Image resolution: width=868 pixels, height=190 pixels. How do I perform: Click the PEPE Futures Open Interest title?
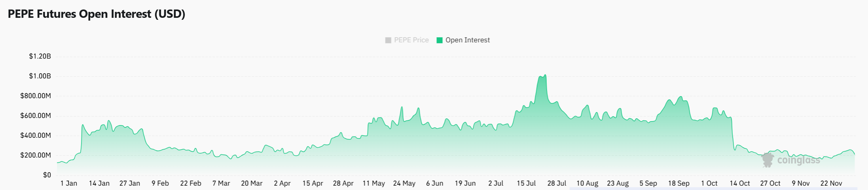97,14
